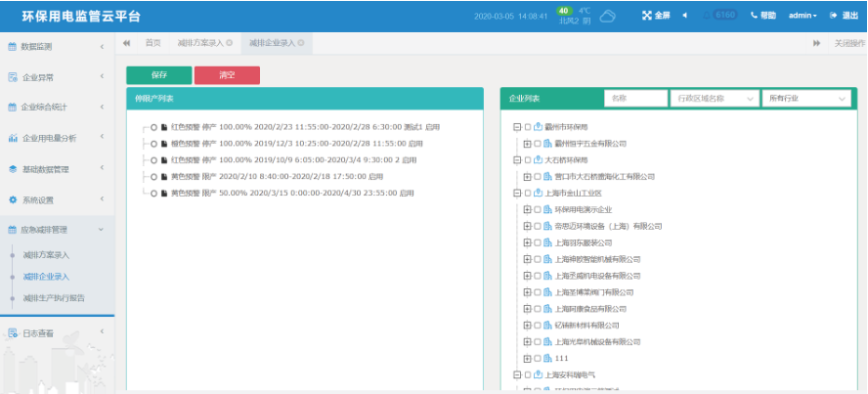The image size is (868, 394).
Task: Open the admin user menu
Action: tap(803, 16)
